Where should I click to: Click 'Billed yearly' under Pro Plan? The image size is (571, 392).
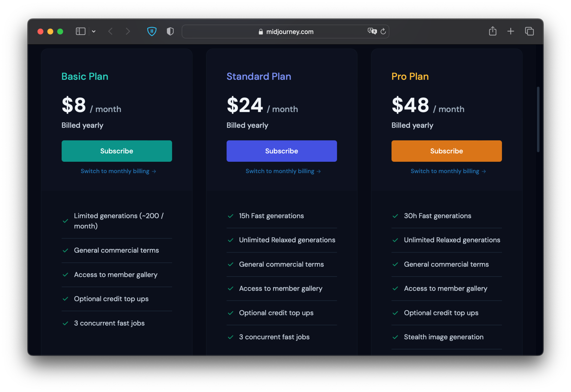coord(412,125)
